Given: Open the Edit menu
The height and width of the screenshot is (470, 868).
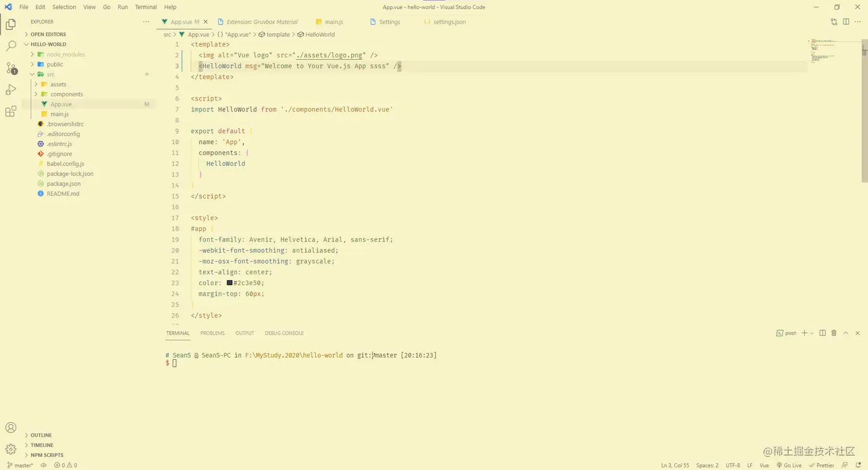Looking at the screenshot, I should pyautogui.click(x=40, y=7).
